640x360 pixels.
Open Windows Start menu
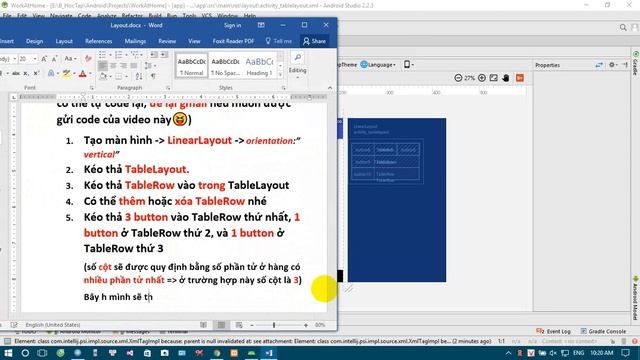click(x=8, y=353)
